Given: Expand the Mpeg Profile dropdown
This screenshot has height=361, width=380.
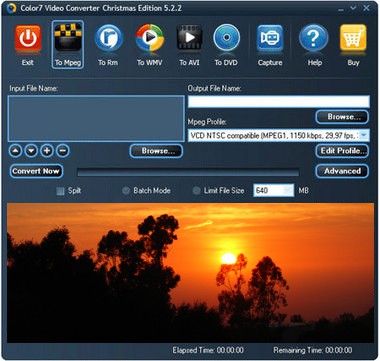Looking at the screenshot, I should click(364, 135).
